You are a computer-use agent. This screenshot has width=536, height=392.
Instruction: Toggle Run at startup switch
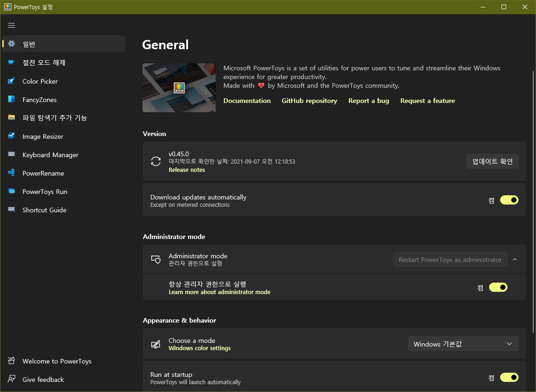pos(509,377)
